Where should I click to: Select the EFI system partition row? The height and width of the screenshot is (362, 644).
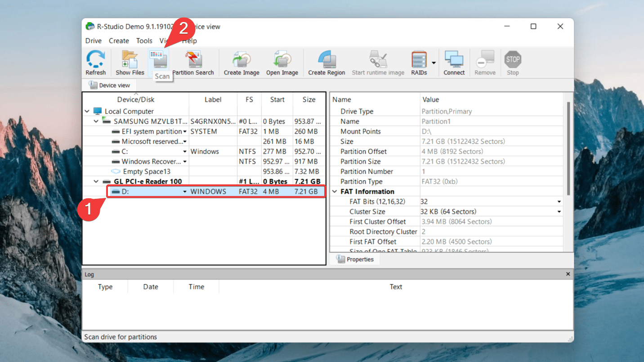(204, 131)
